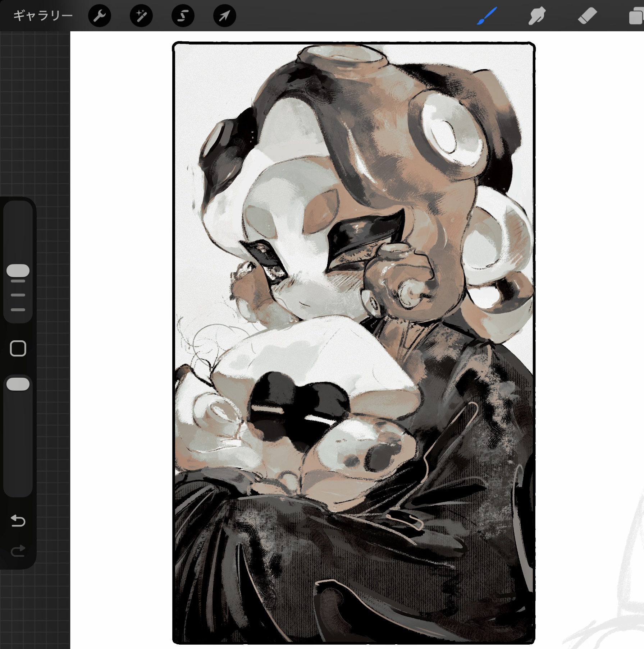Redo with the greyed redo arrow
The image size is (644, 649).
[18, 551]
